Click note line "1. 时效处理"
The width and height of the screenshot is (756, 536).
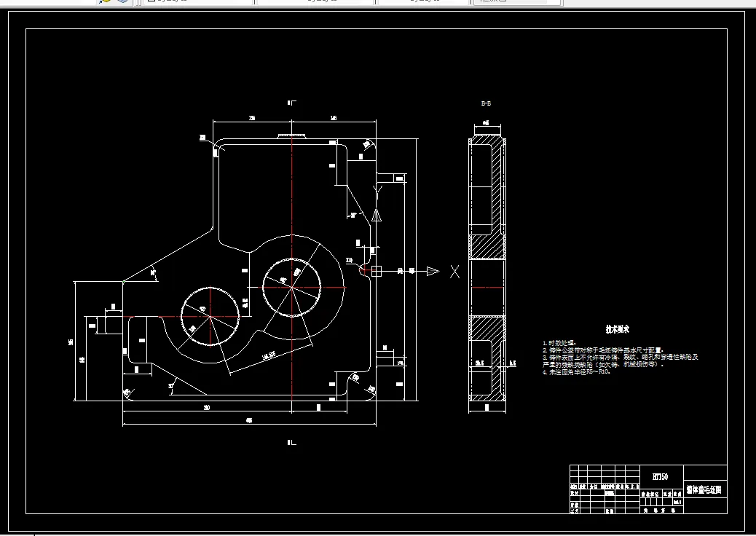click(x=559, y=343)
